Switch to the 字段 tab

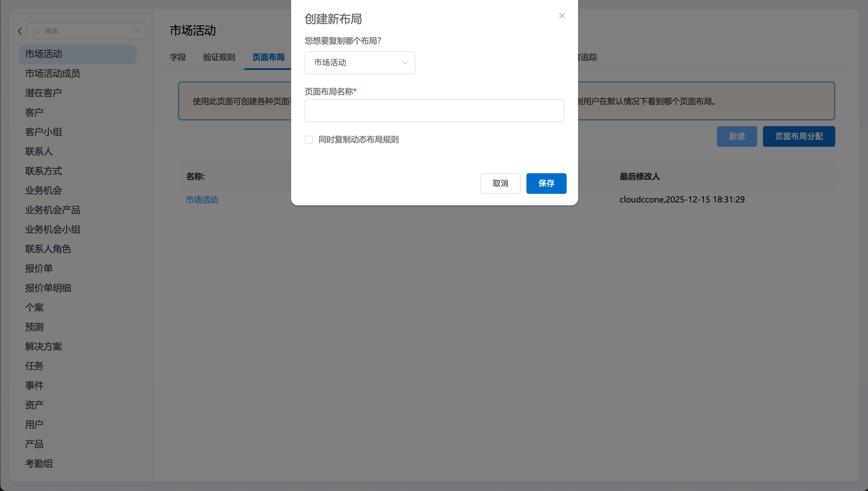tap(178, 57)
